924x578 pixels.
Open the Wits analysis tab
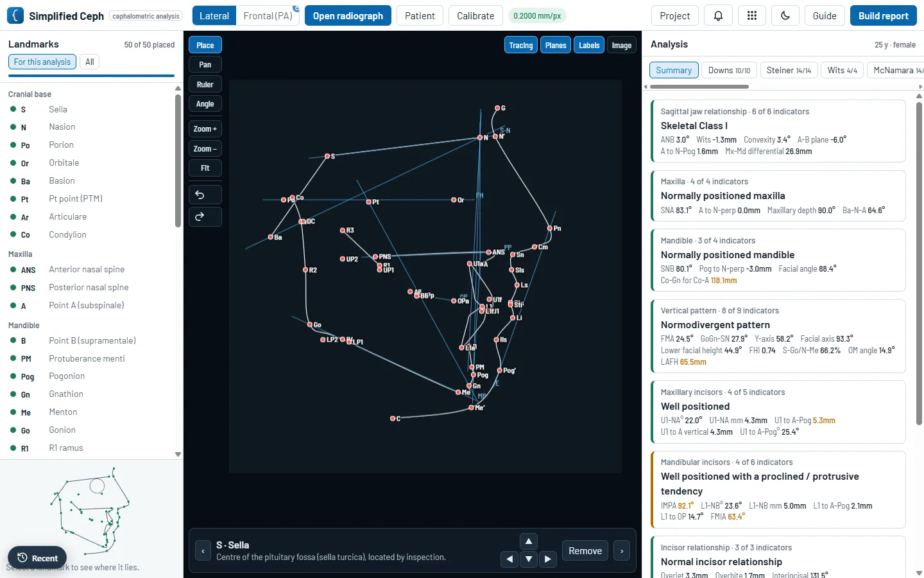click(843, 70)
